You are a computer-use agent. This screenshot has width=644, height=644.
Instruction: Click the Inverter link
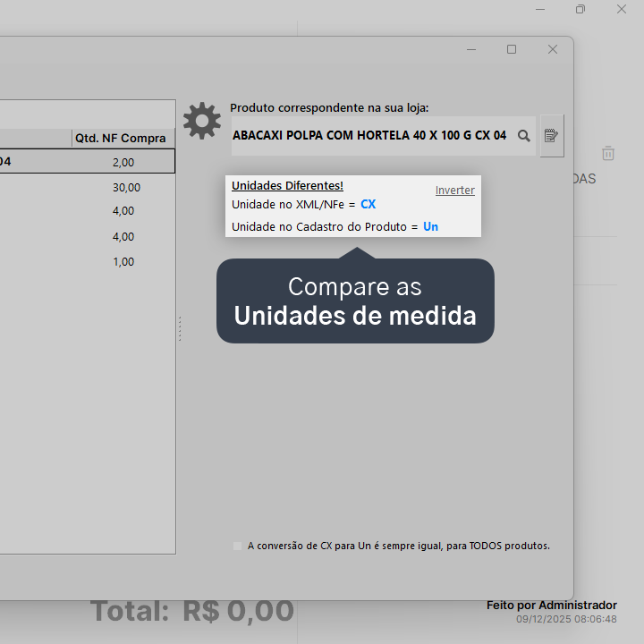click(x=455, y=191)
